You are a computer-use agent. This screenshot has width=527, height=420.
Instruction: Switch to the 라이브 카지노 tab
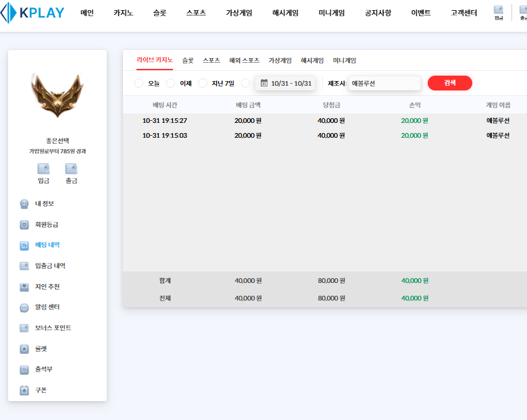coord(155,60)
